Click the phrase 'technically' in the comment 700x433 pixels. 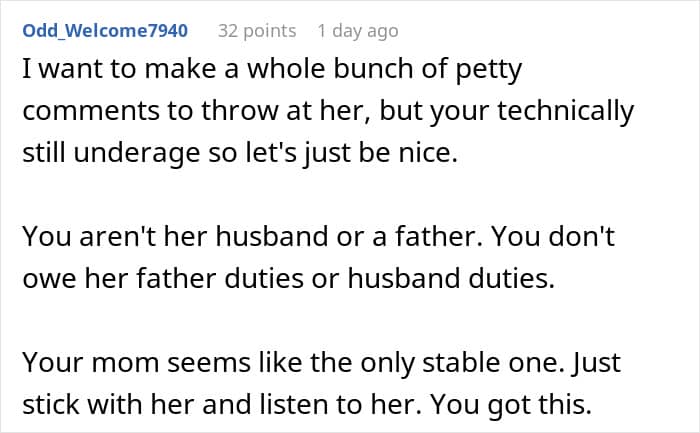pyautogui.click(x=566, y=111)
